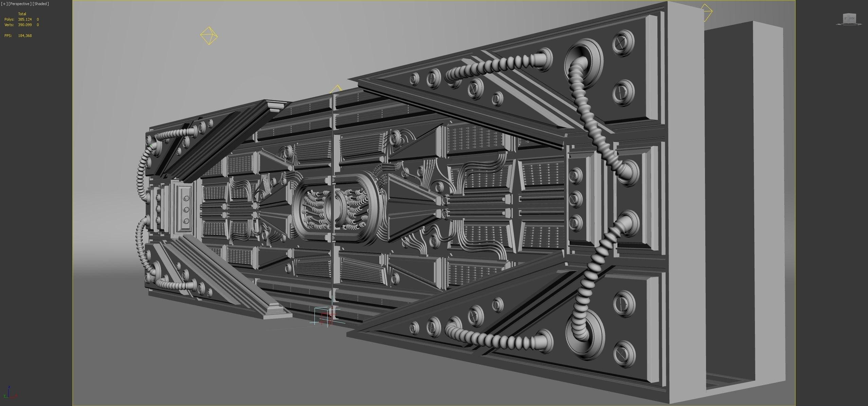Screen dimensions: 868x406
Task: Select the light gizmo half-hidden behind the model's center seam
Action: (336, 89)
